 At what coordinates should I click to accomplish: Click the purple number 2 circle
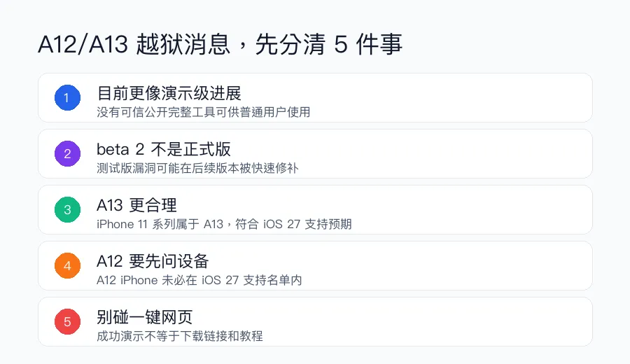(x=67, y=153)
